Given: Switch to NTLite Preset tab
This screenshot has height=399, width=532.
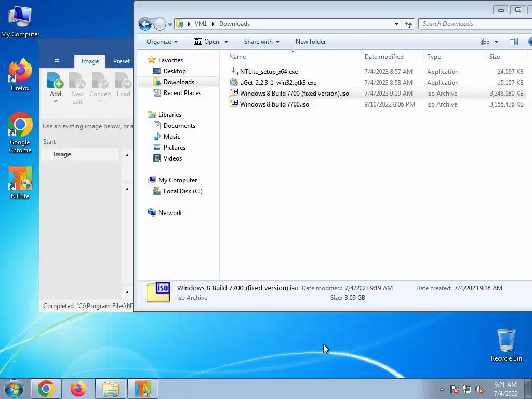Looking at the screenshot, I should tap(121, 61).
